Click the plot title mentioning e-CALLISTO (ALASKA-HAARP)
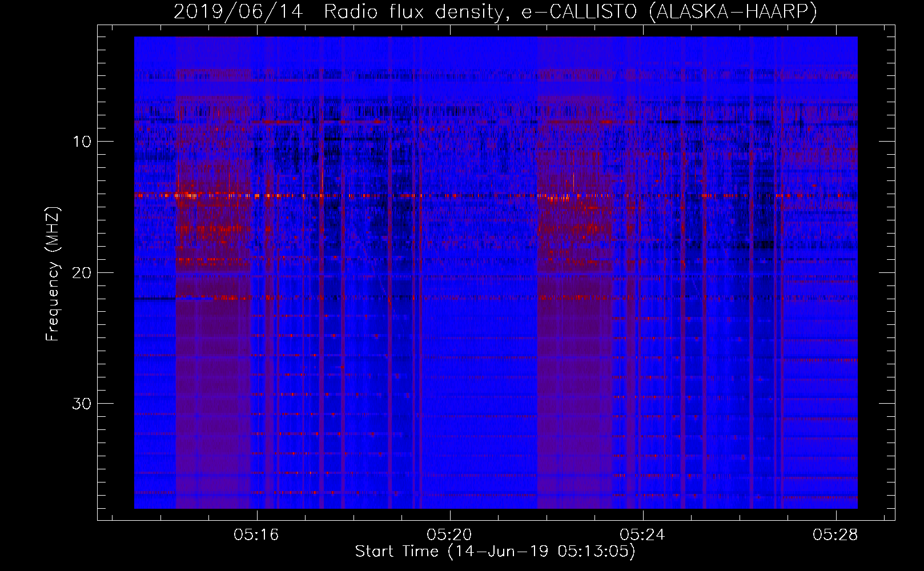The width and height of the screenshot is (924, 571). point(495,11)
